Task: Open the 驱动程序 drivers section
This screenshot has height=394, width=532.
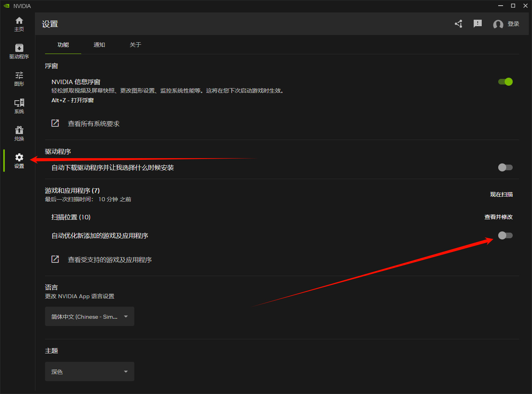Action: click(x=19, y=52)
